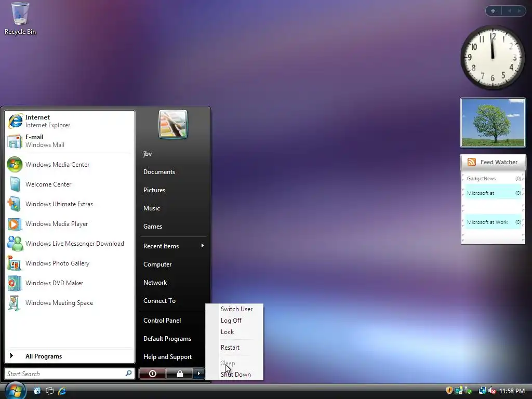Open the Recycle Bin on the desktop
This screenshot has height=399, width=532.
tap(20, 18)
